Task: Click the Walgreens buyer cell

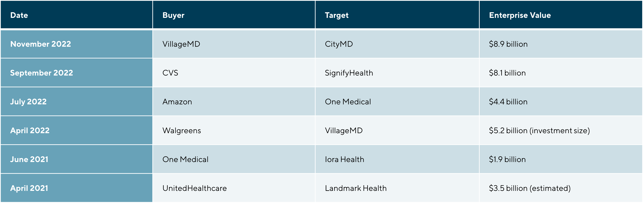Action: click(182, 130)
